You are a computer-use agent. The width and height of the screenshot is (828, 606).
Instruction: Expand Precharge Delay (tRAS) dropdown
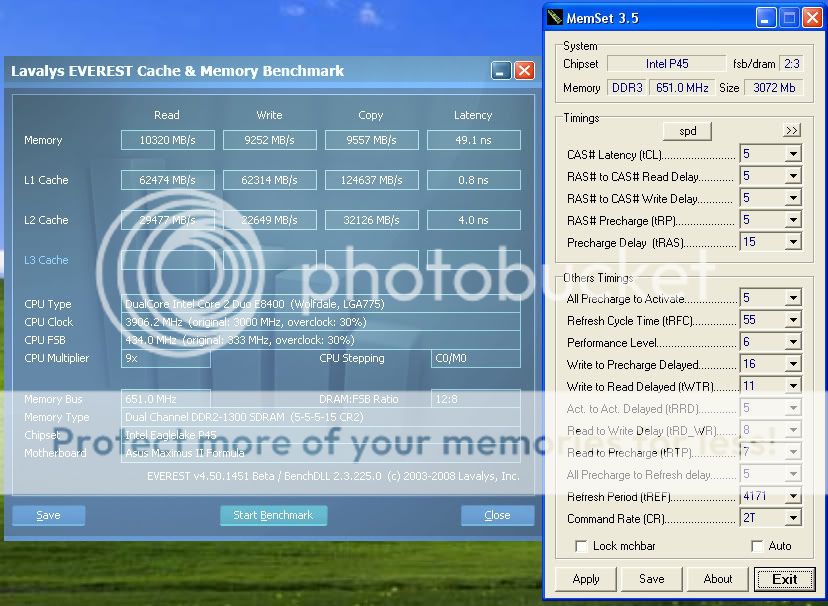[x=793, y=242]
